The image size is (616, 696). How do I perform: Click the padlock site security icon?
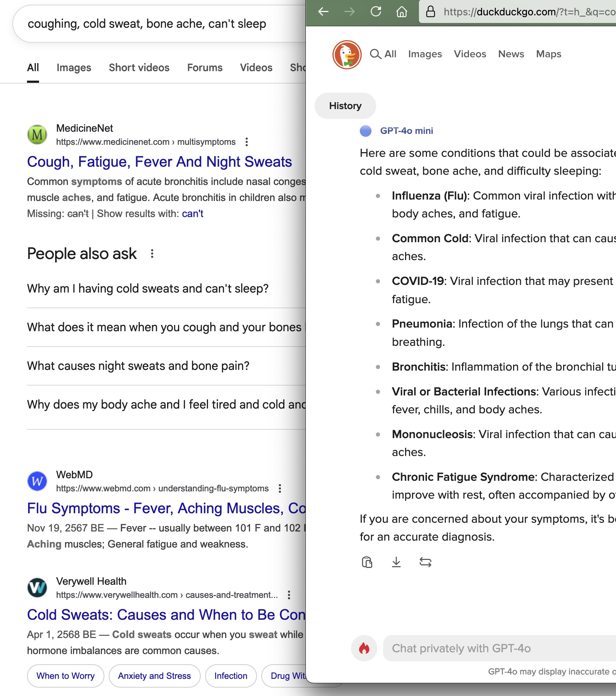pyautogui.click(x=431, y=12)
